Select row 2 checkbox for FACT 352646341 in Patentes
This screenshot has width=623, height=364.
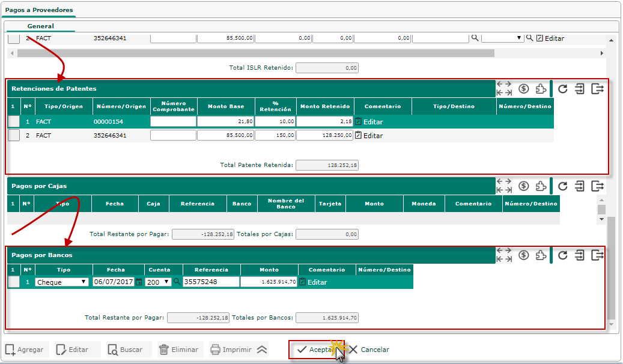point(13,135)
